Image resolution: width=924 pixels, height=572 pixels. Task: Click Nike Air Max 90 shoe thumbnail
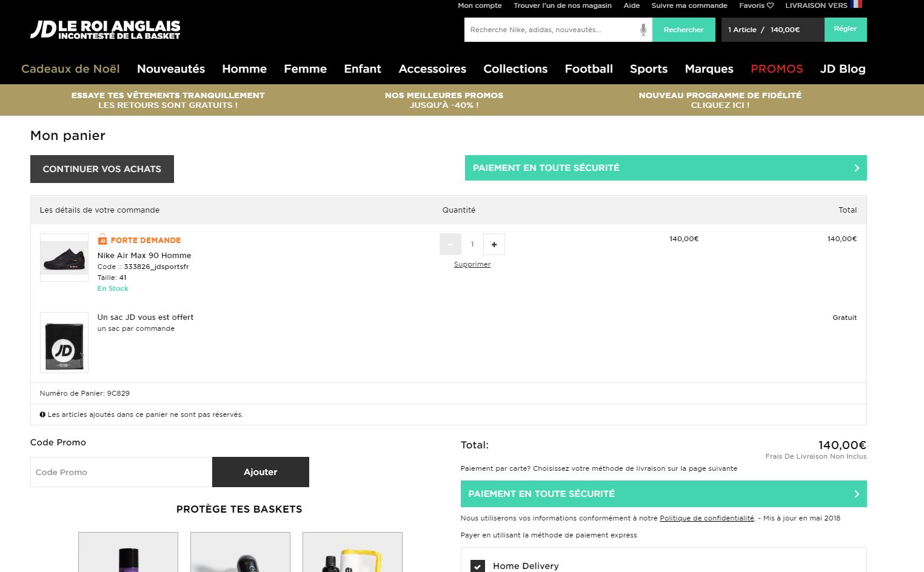coord(64,258)
